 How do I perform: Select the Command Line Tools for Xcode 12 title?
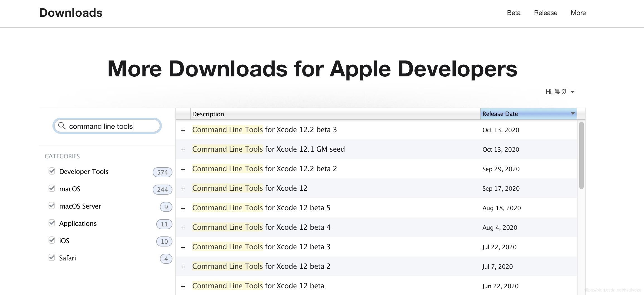coord(250,188)
